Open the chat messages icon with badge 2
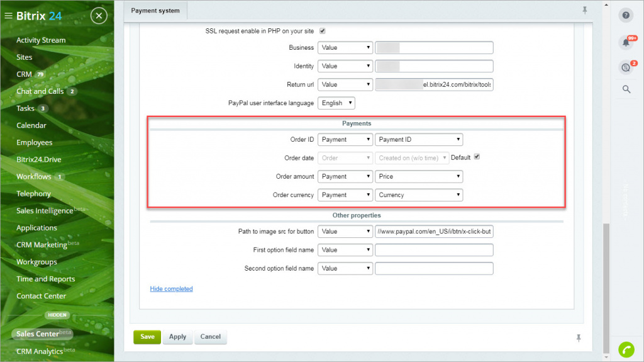 click(626, 67)
